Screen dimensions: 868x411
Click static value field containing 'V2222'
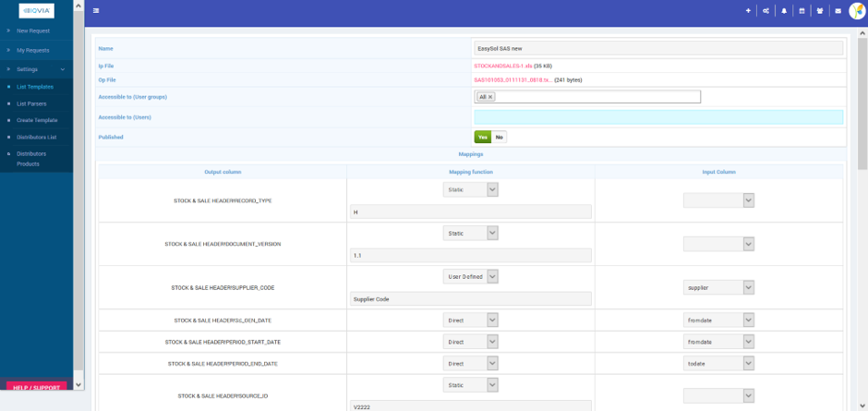tap(471, 405)
